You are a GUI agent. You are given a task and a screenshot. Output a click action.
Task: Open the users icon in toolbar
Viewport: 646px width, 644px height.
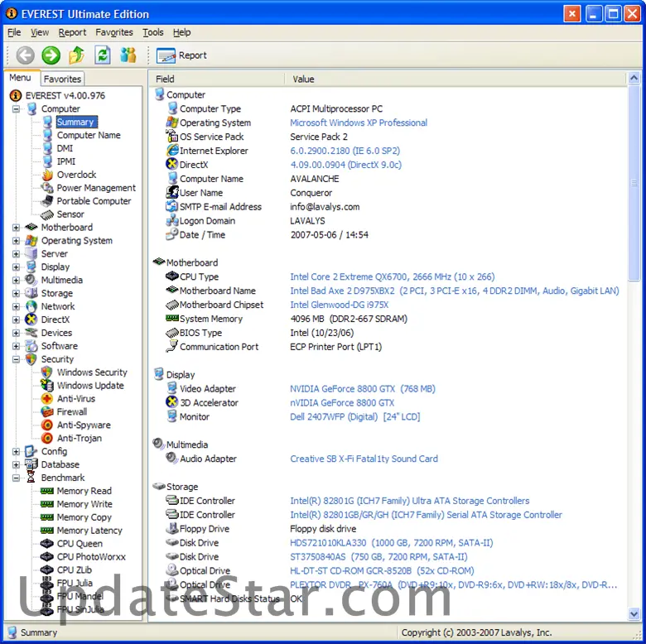128,55
